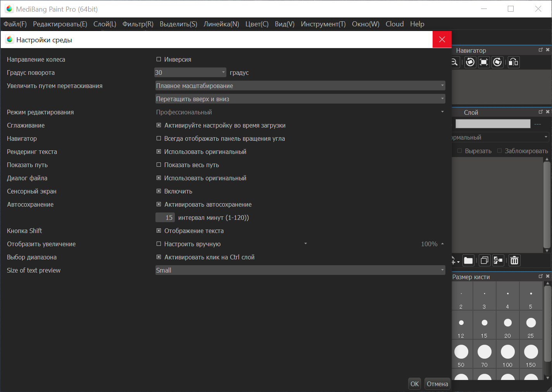Select brush size 12
The width and height of the screenshot is (552, 392).
(461, 325)
